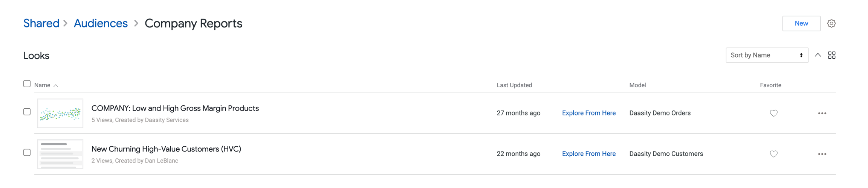Open the Gross Margin Products scatter thumbnail
The width and height of the screenshot is (868, 188).
click(x=60, y=113)
